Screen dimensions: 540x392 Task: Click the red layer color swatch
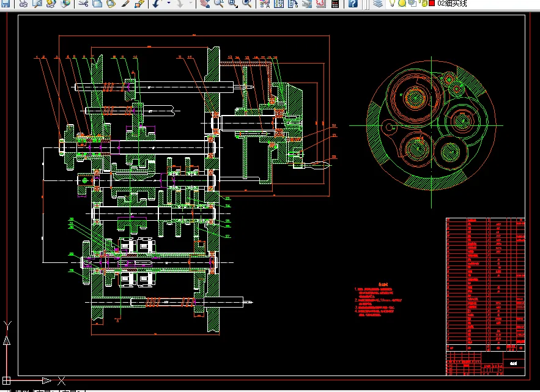click(432, 4)
